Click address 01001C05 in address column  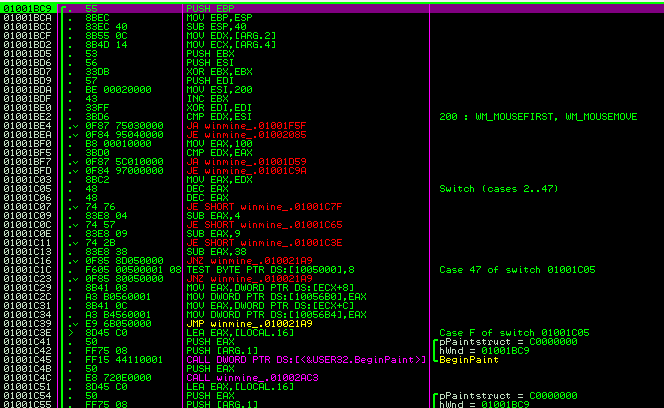[27, 189]
